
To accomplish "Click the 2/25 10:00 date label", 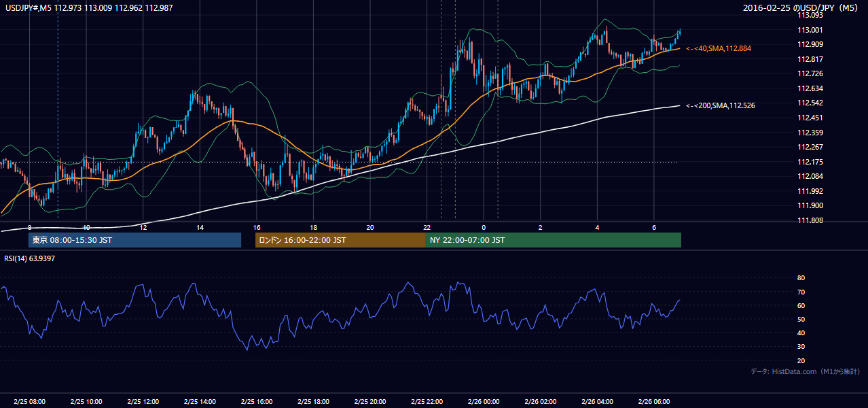I will coord(86,402).
